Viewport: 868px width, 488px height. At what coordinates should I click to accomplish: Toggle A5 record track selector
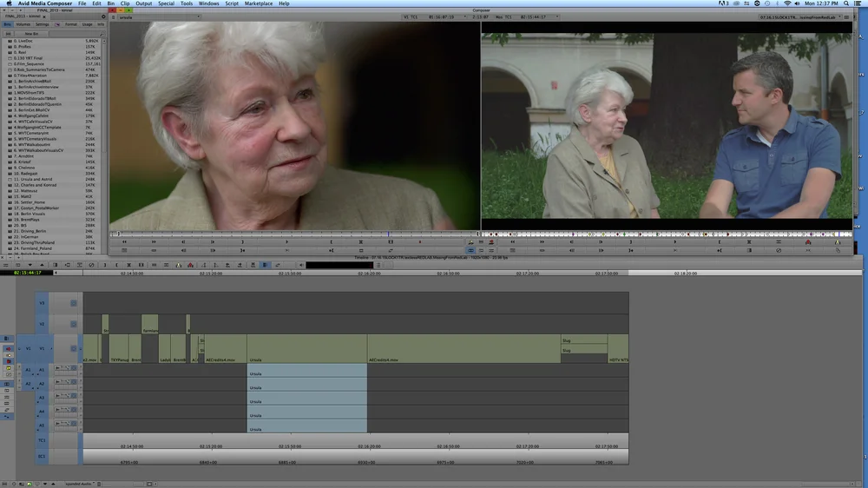[x=42, y=425]
